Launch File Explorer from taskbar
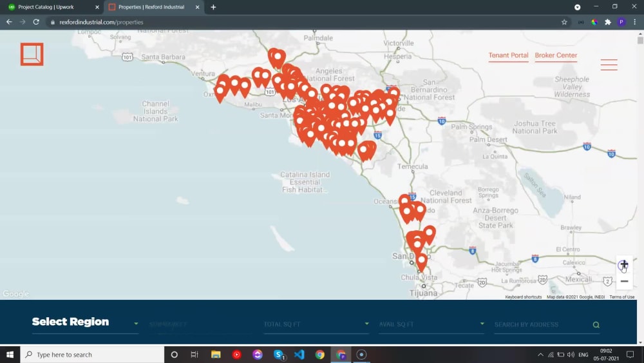The width and height of the screenshot is (644, 363). (x=216, y=355)
